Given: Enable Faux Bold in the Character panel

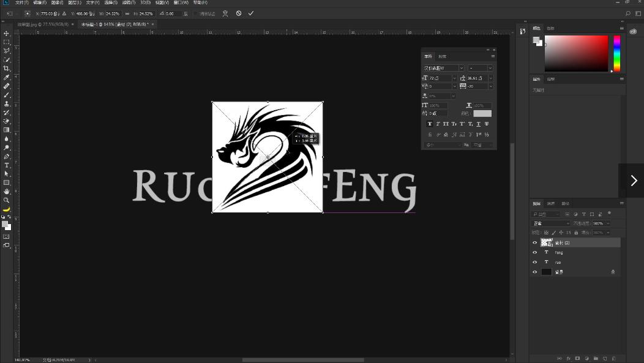Looking at the screenshot, I should [430, 124].
